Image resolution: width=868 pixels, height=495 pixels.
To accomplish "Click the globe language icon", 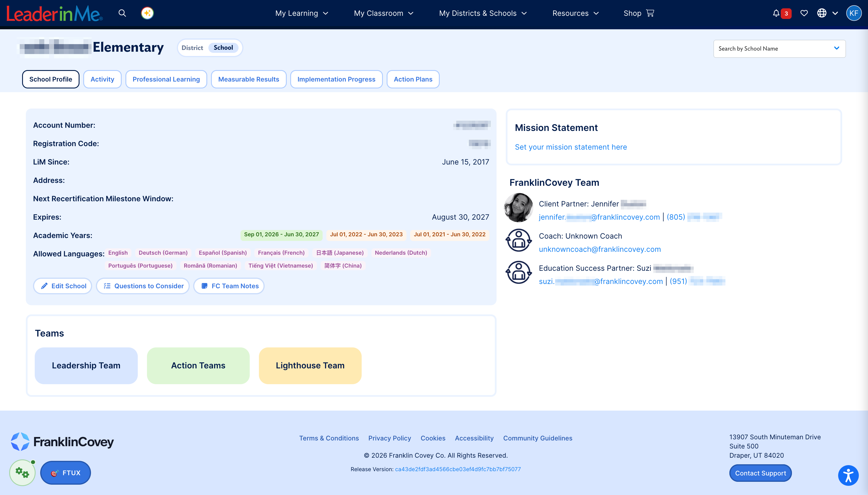I will (822, 13).
